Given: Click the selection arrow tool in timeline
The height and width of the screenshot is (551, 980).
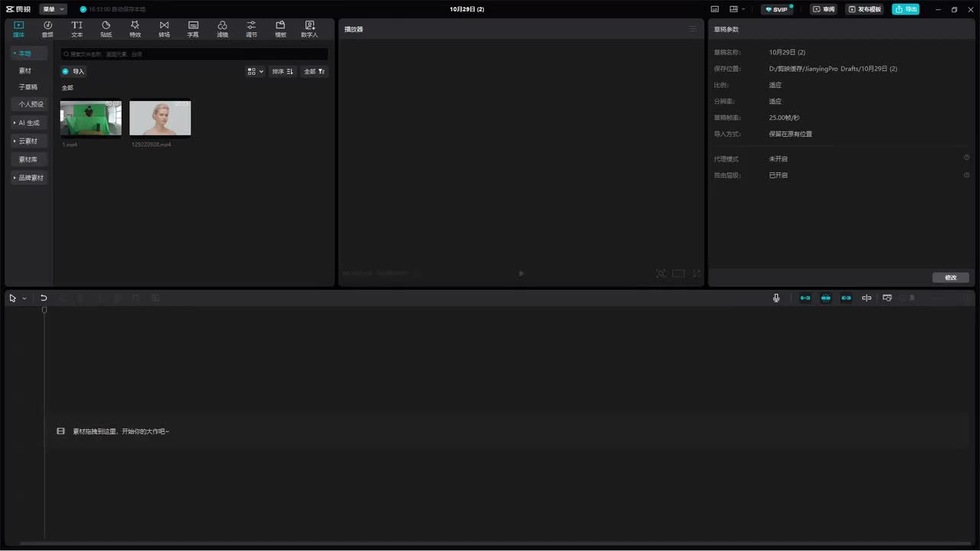Looking at the screenshot, I should 12,298.
